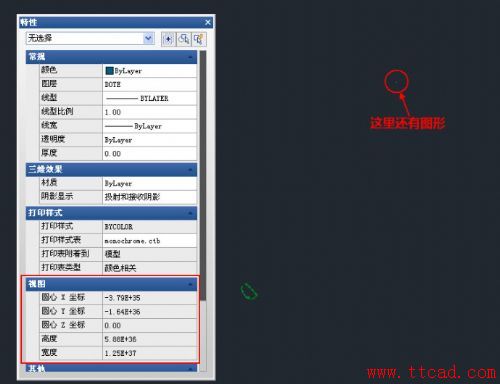
Task: Select the 图层 value DOTE
Action: pos(149,85)
